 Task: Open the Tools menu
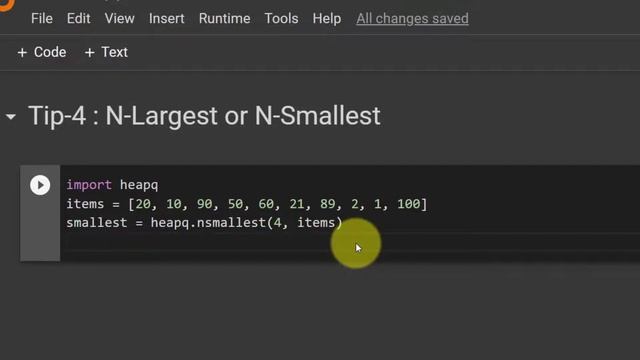(281, 18)
